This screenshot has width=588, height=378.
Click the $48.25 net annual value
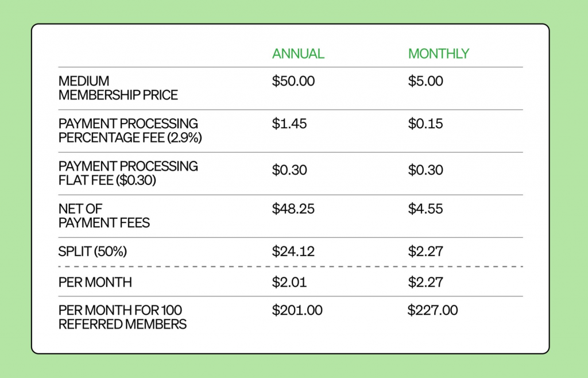click(293, 209)
